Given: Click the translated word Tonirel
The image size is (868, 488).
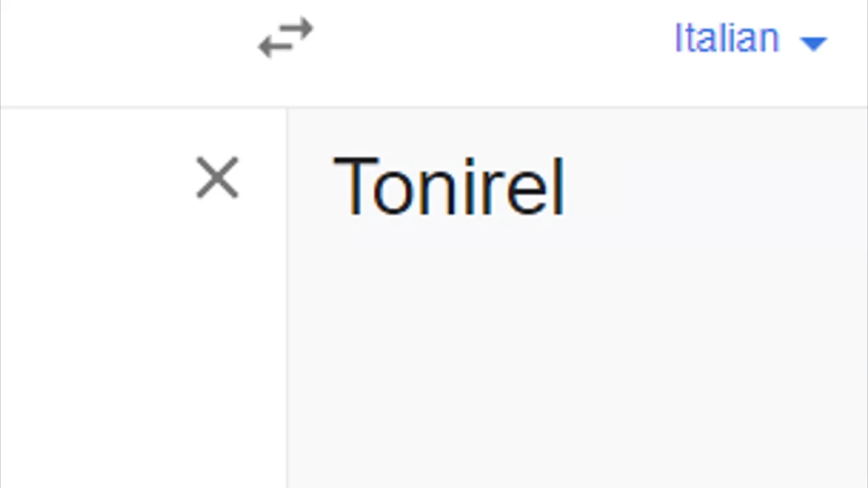Looking at the screenshot, I should coord(448,186).
